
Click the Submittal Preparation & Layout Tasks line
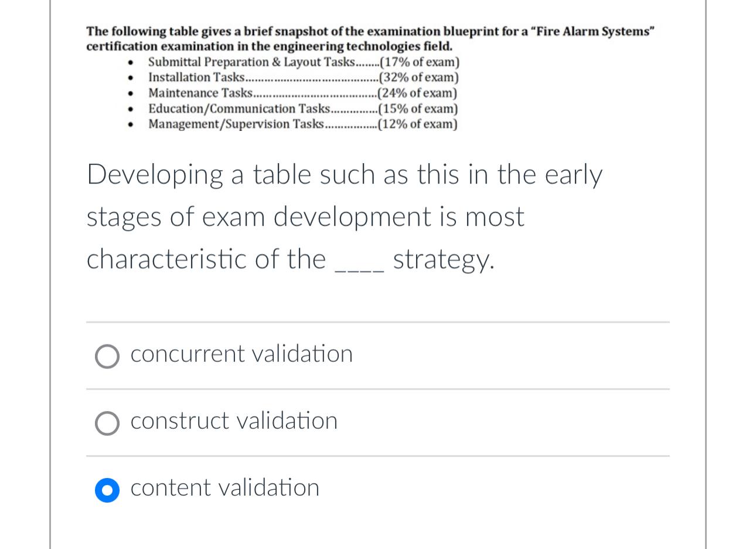(x=304, y=62)
